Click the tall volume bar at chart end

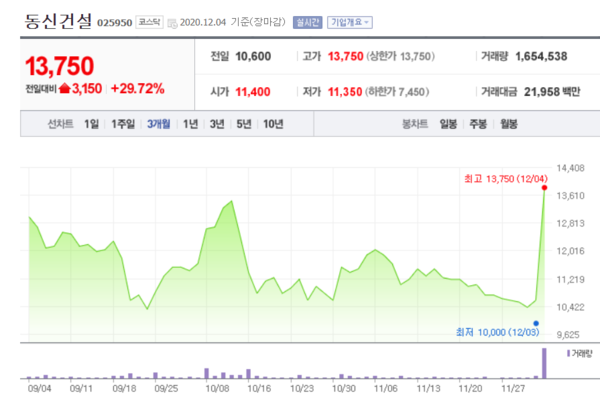544,363
